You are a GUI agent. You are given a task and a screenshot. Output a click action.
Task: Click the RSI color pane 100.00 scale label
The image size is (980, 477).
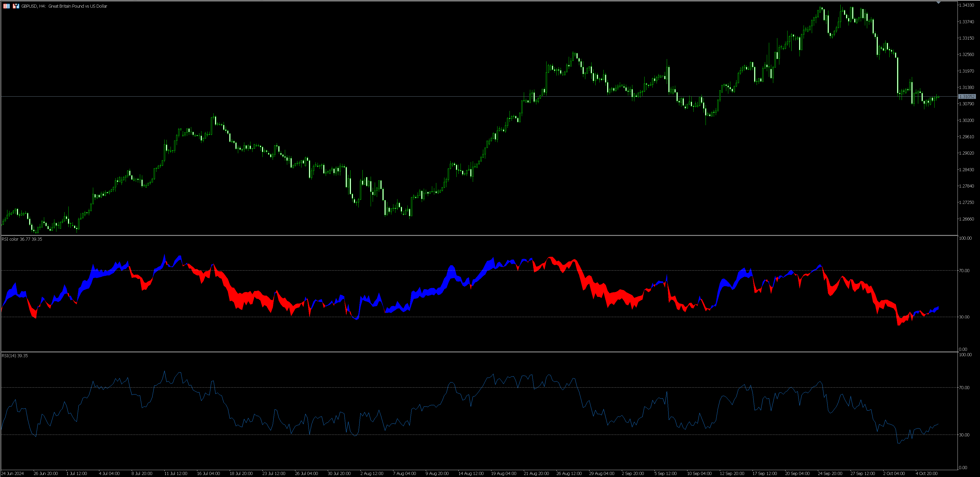click(965, 238)
